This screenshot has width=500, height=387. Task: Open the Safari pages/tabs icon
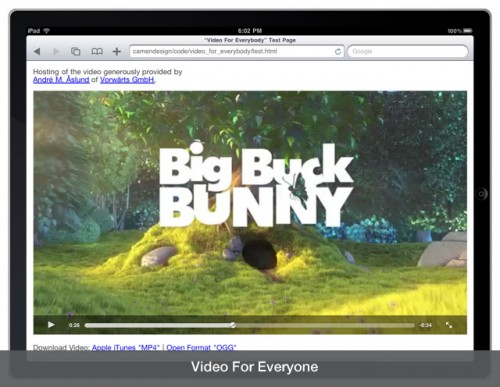click(x=76, y=51)
